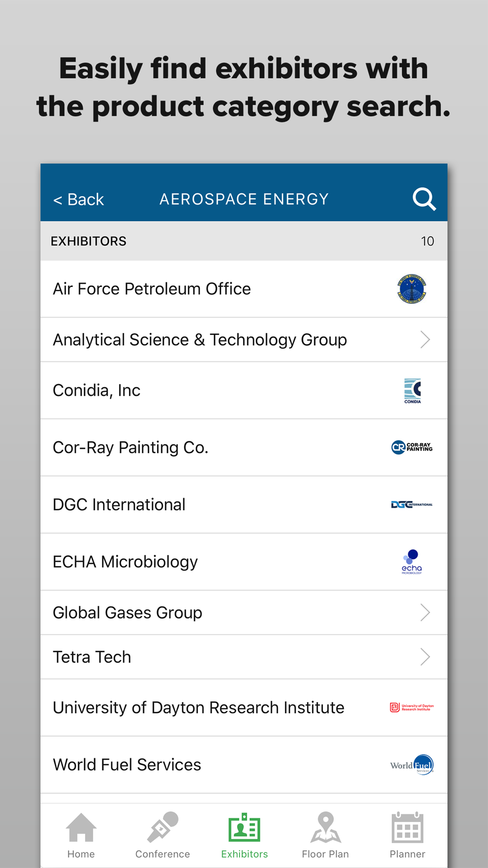Open the Planner tab
This screenshot has height=868, width=488.
(407, 835)
